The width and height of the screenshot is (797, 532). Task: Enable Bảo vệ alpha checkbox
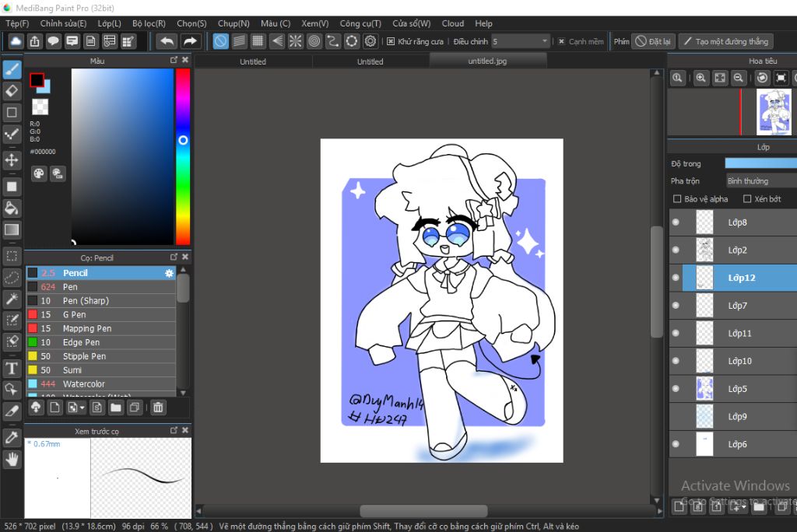[x=677, y=198]
